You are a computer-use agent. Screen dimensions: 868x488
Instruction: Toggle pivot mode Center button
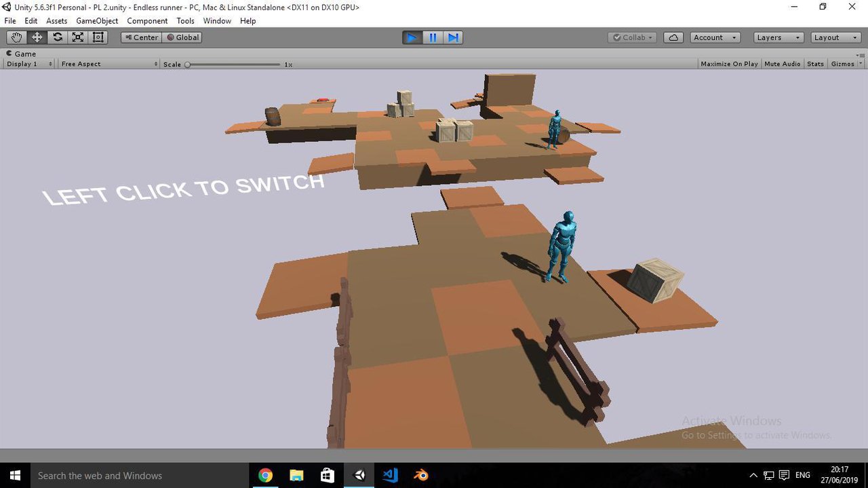[x=141, y=37]
